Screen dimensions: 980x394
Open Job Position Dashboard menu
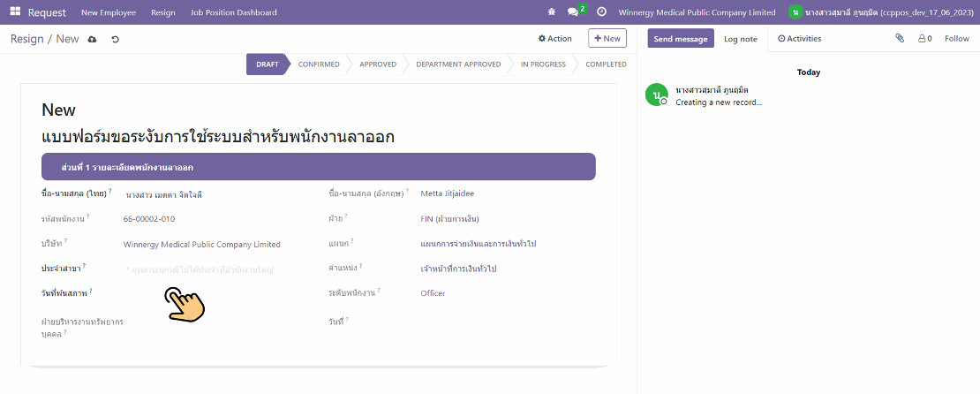[234, 12]
